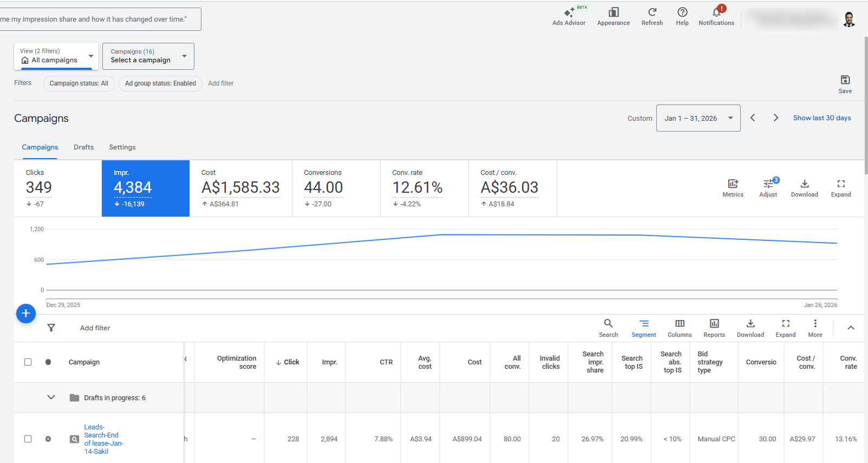Sort by Optimization score column header

[237, 362]
